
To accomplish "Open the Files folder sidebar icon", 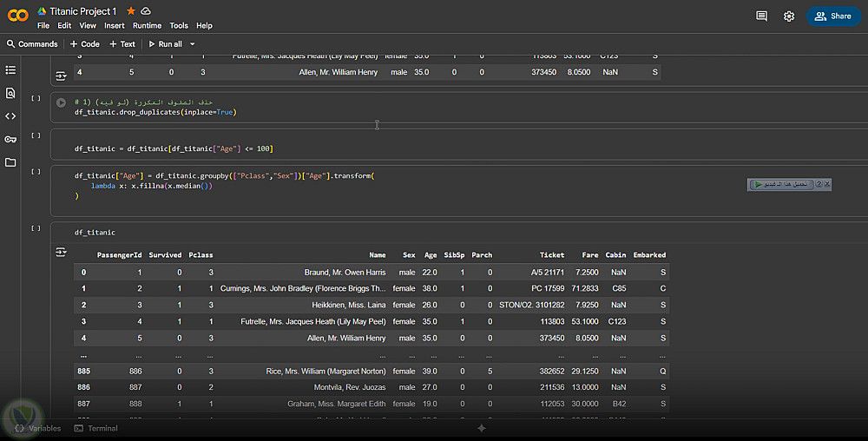I will (x=10, y=162).
